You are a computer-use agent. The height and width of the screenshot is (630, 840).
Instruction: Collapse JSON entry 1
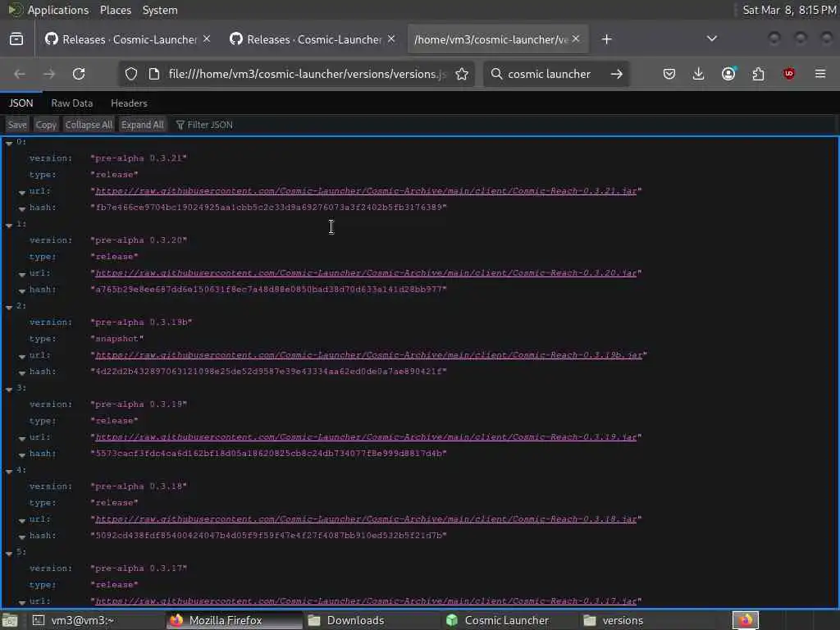9,225
